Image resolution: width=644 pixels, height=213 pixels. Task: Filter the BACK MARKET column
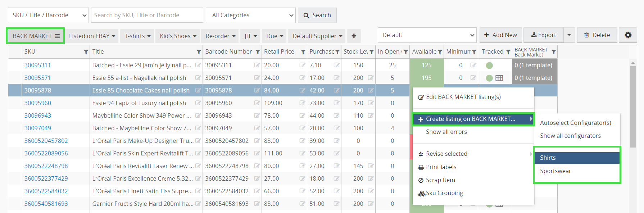554,52
